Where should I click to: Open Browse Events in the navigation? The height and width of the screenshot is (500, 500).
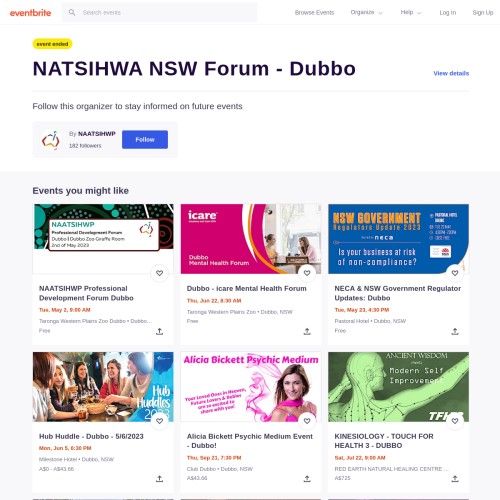[314, 13]
